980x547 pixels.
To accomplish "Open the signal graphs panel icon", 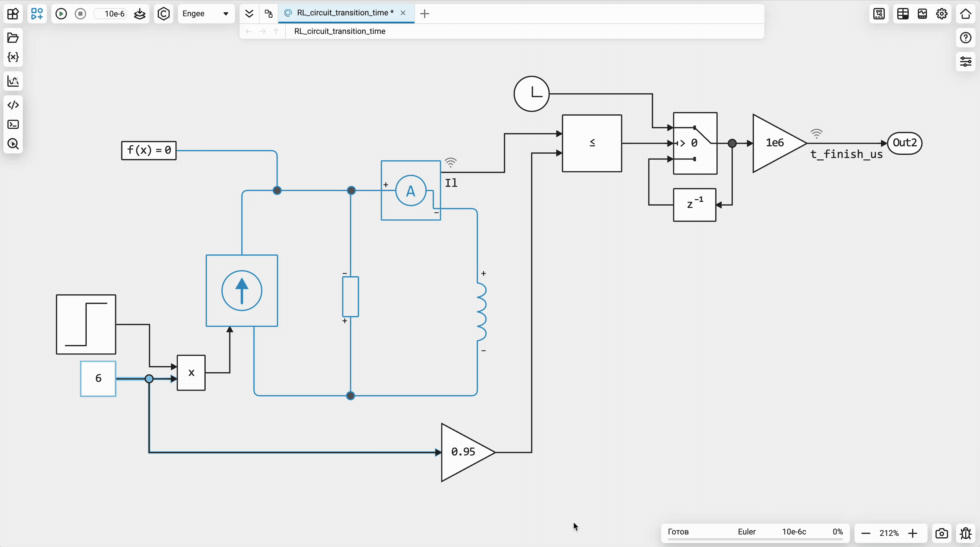I will click(13, 81).
